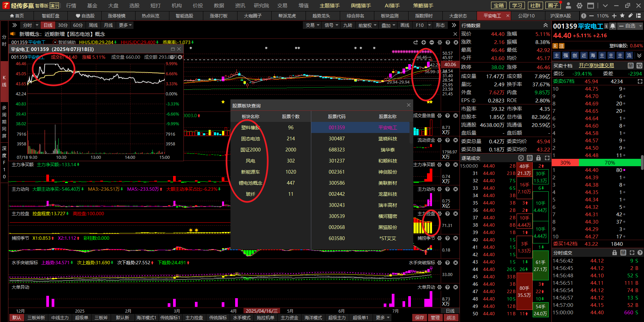Click the 学习 button

[517, 5]
